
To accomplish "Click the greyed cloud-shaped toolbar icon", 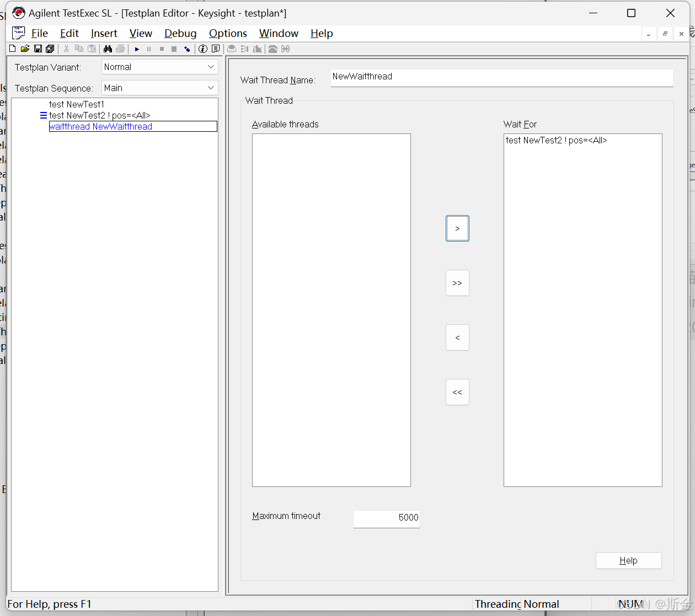I will (232, 49).
